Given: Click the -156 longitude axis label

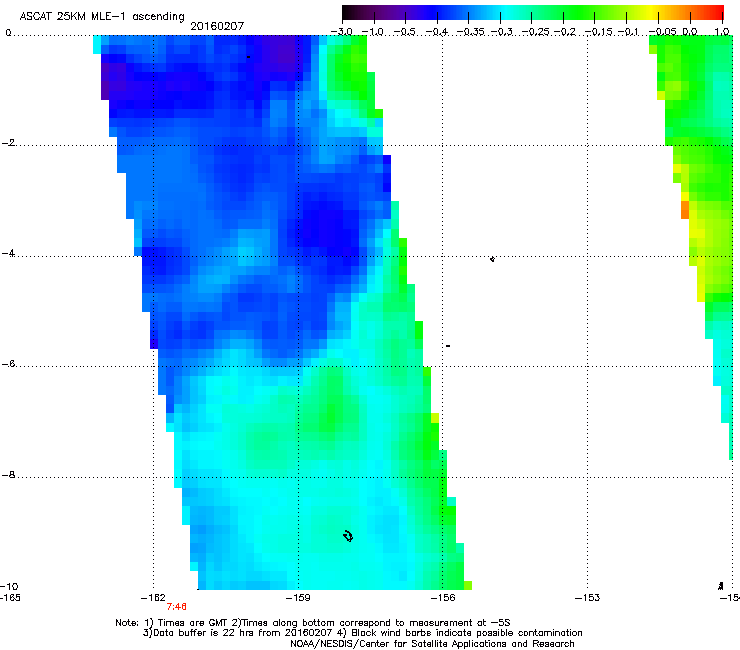Looking at the screenshot, I should coord(443,598).
